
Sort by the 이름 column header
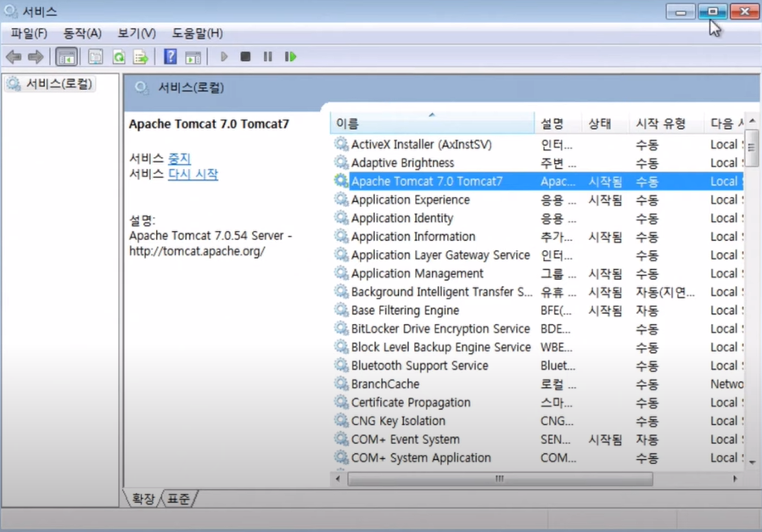(x=432, y=123)
